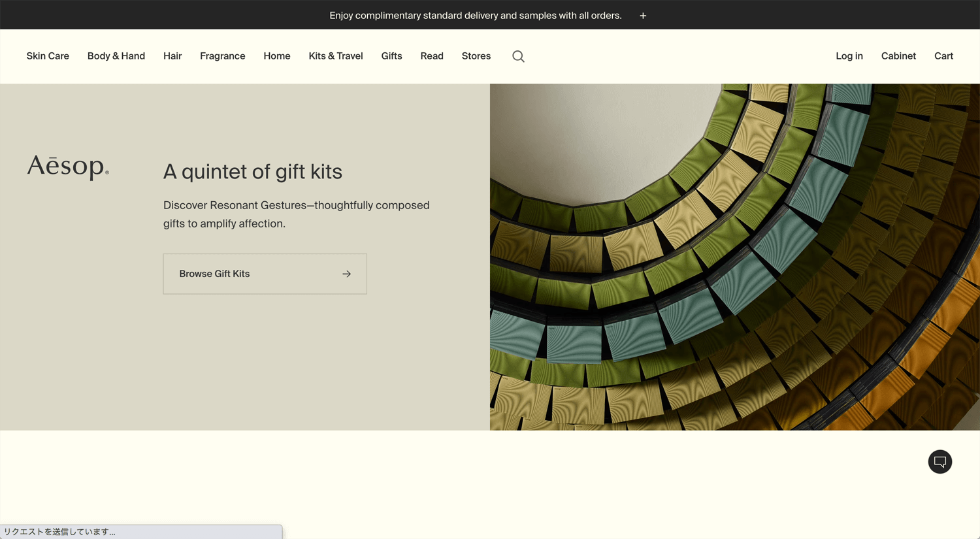Open the Home menu item

(x=277, y=56)
